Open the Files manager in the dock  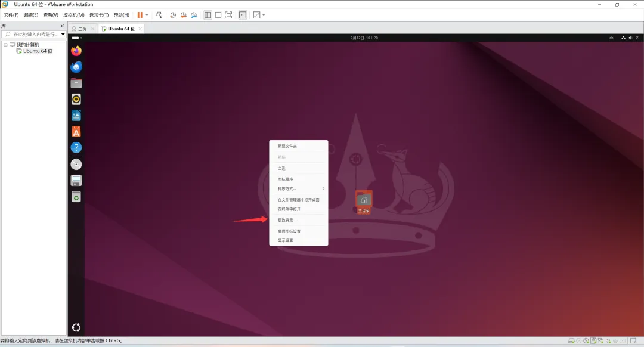pyautogui.click(x=76, y=83)
